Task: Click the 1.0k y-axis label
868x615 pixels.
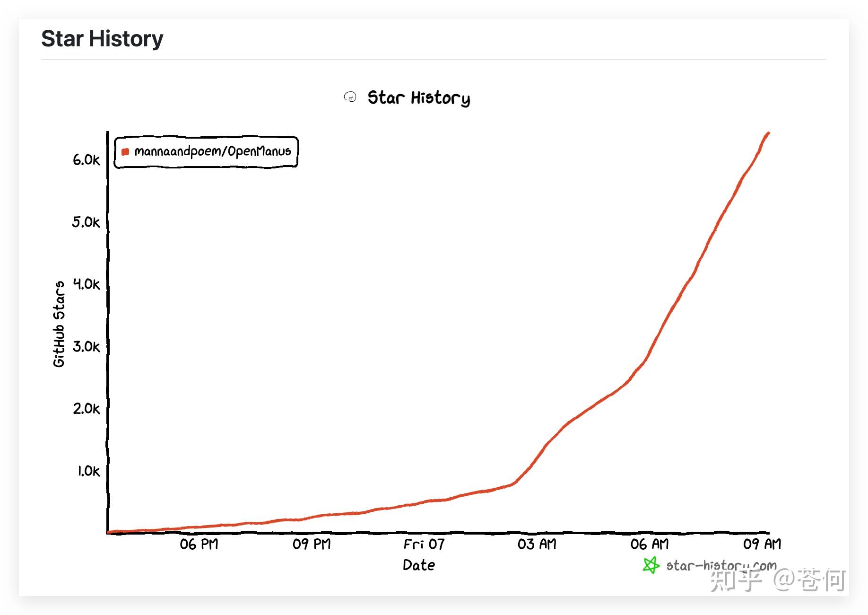Action: 88,471
